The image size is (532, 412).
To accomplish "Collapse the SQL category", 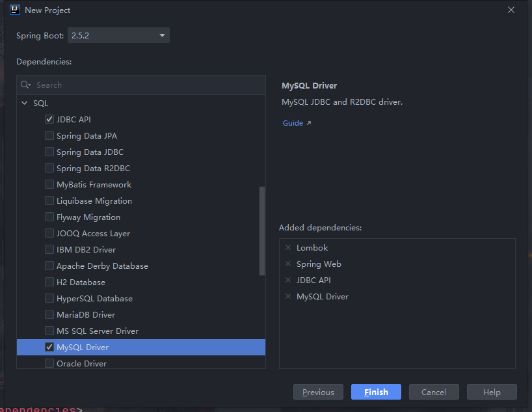I will pyautogui.click(x=25, y=103).
